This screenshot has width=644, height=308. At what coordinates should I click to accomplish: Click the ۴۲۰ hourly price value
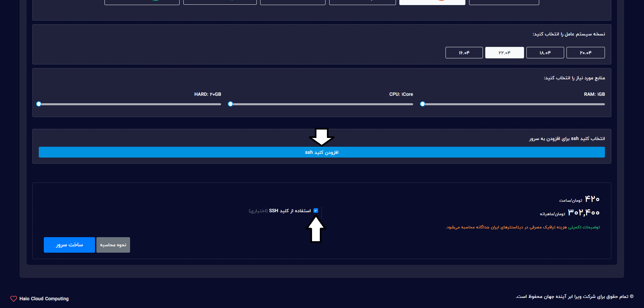click(592, 199)
